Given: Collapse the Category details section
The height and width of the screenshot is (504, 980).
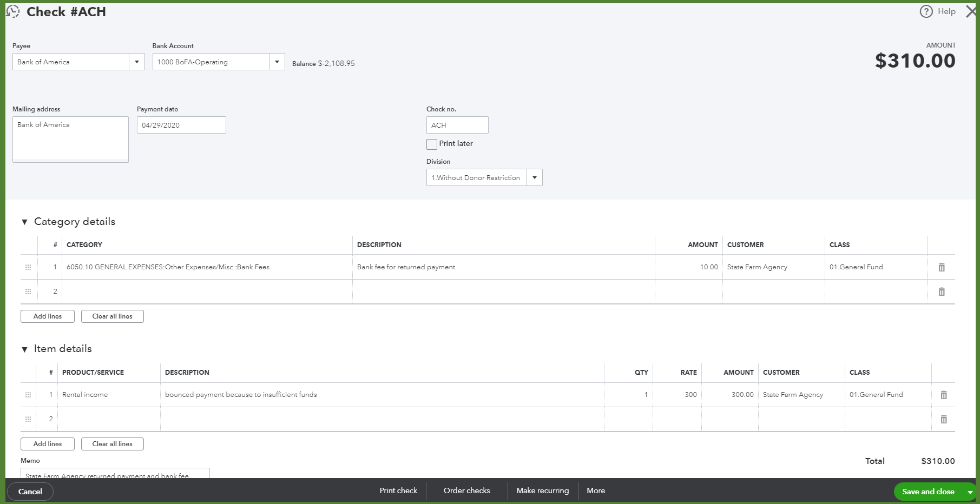Looking at the screenshot, I should pyautogui.click(x=24, y=222).
